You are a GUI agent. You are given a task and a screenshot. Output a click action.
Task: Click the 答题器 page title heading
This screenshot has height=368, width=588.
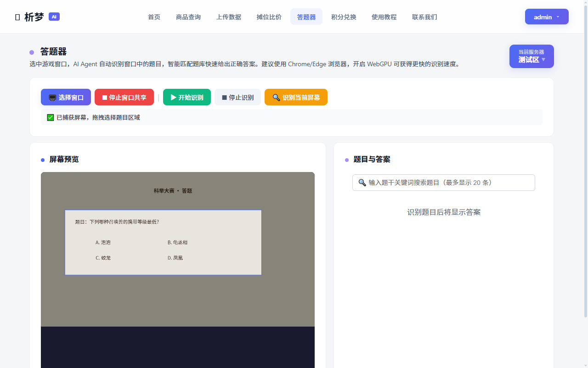[x=53, y=52]
